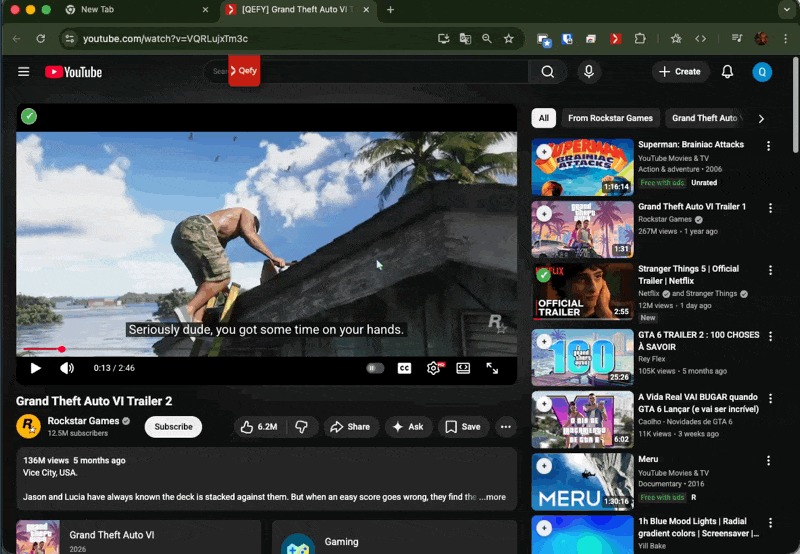Screen dimensions: 800x554
Task: Click the red Qefy overlay button
Action: pyautogui.click(x=244, y=71)
